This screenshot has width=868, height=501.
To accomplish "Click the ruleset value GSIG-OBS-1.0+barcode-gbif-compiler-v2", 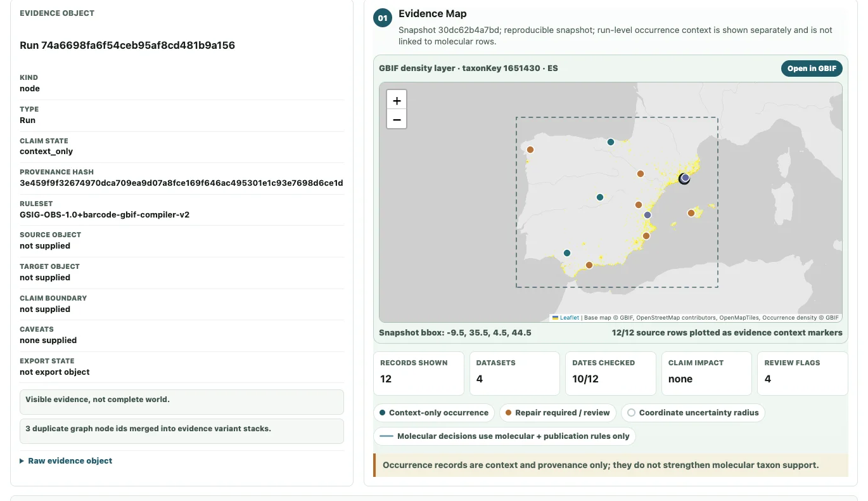I will [x=105, y=215].
